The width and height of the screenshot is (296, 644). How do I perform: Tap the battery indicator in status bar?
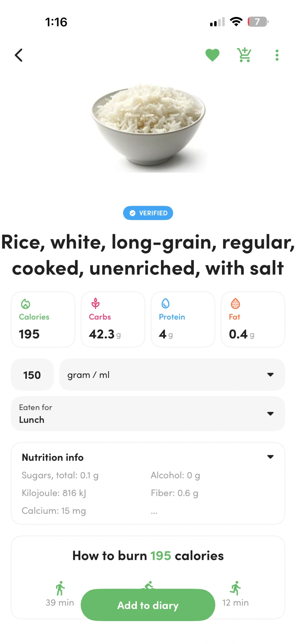[258, 22]
